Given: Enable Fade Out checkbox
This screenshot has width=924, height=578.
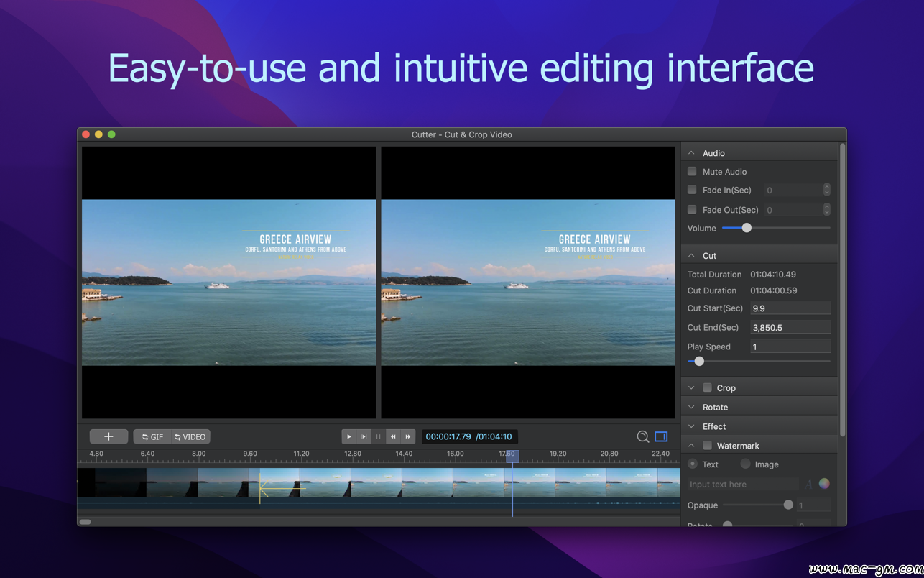Looking at the screenshot, I should pos(692,209).
